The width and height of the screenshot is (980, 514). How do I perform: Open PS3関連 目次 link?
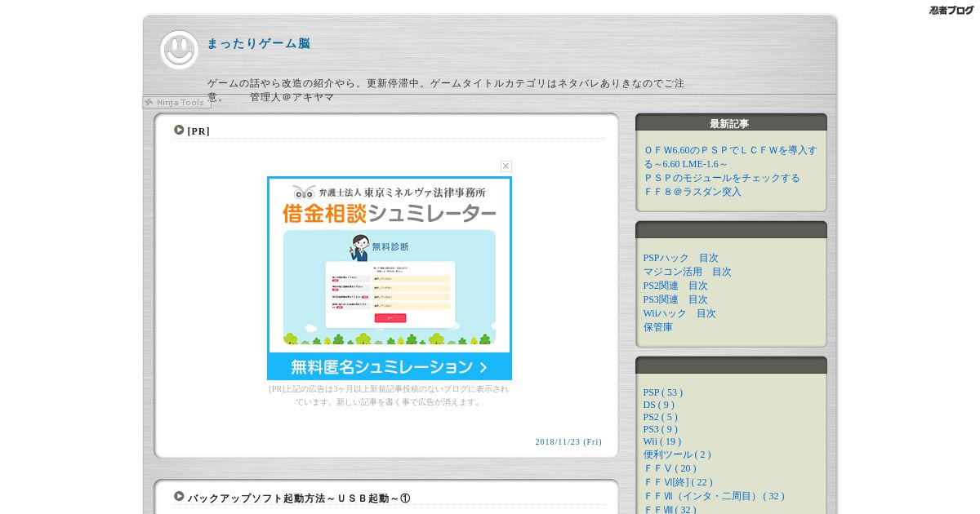click(x=675, y=299)
